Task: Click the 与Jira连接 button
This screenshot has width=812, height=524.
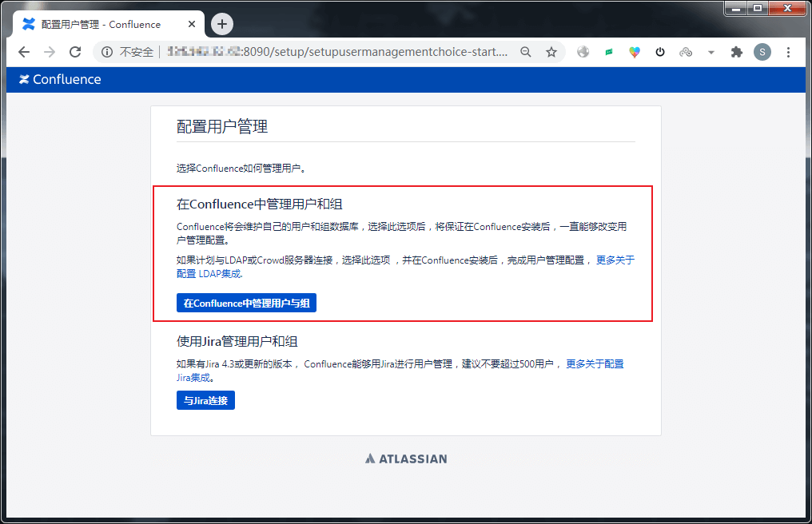Action: tap(205, 400)
